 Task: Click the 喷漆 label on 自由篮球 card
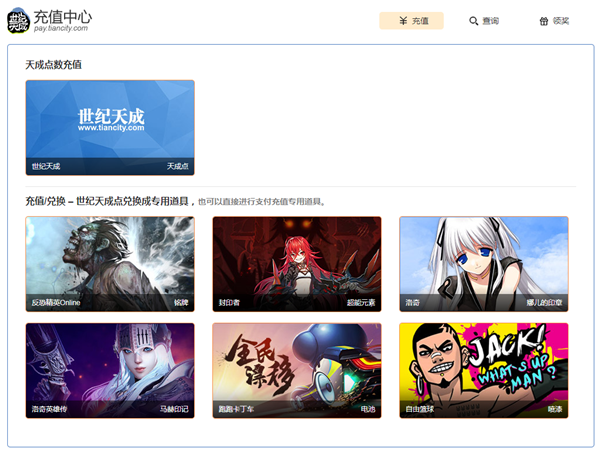point(555,409)
